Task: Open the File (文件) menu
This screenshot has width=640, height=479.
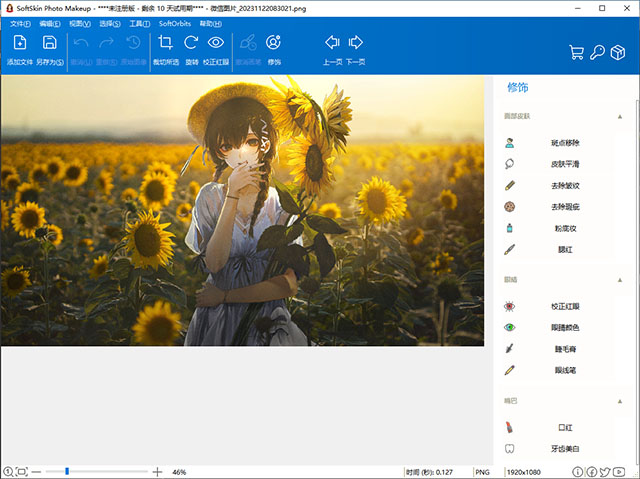Action: (20, 22)
